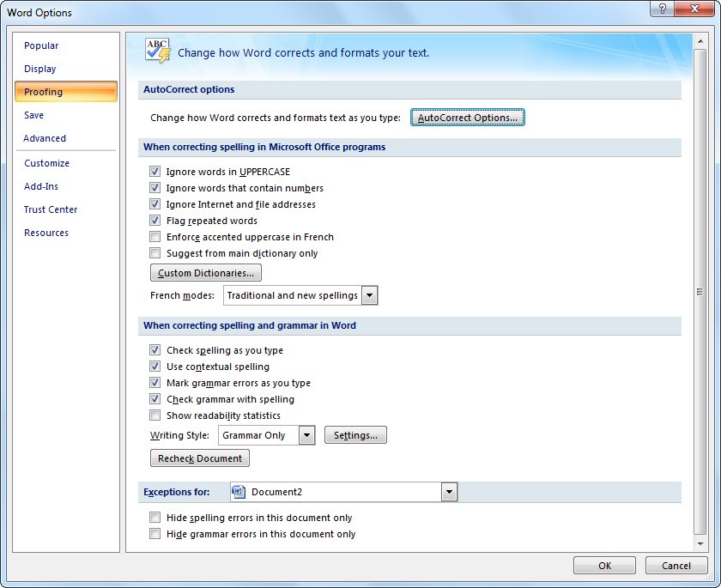
Task: Open Custom Dictionaries
Action: click(205, 273)
